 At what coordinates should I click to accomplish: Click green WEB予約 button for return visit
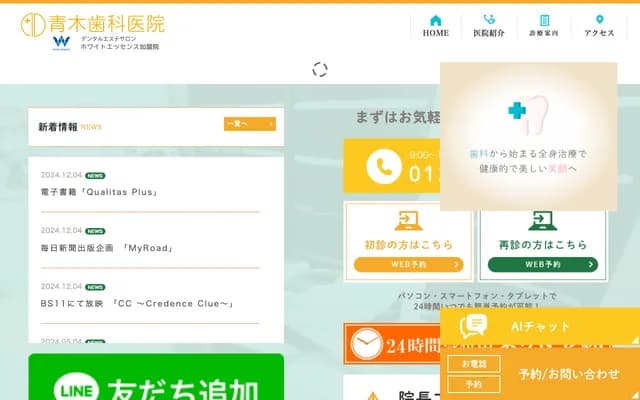click(543, 265)
